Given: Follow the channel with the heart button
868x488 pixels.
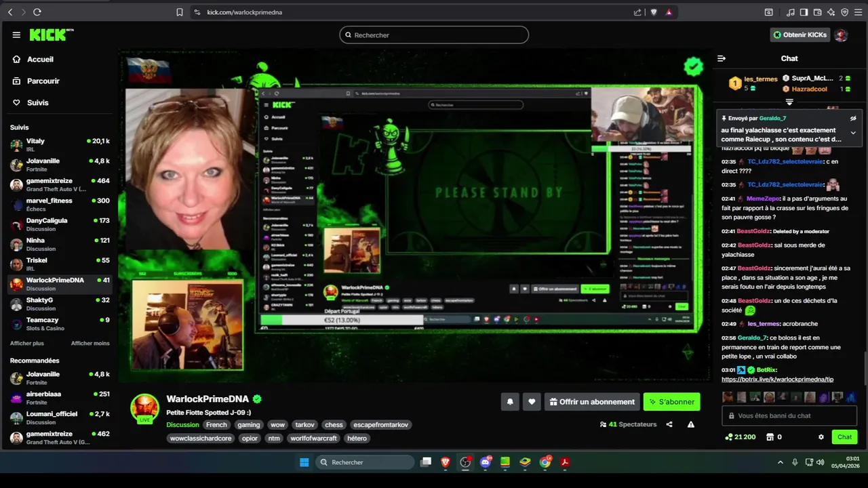Looking at the screenshot, I should (532, 402).
